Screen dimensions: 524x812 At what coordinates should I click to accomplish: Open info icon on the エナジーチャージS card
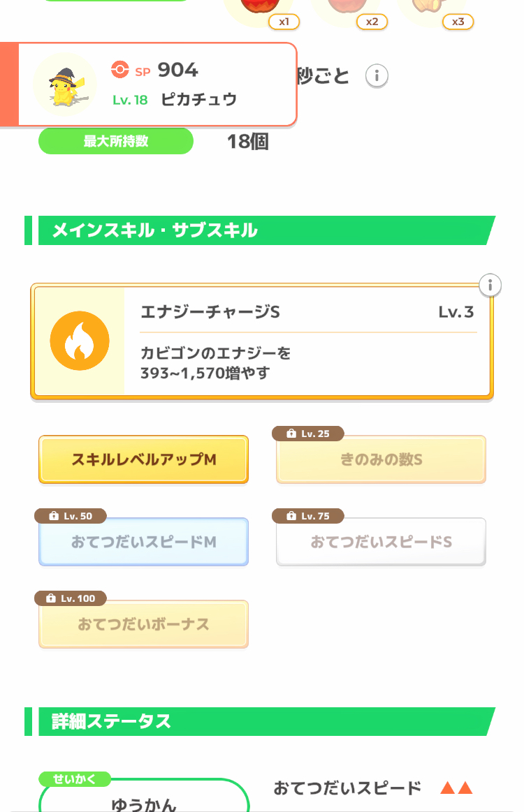490,285
